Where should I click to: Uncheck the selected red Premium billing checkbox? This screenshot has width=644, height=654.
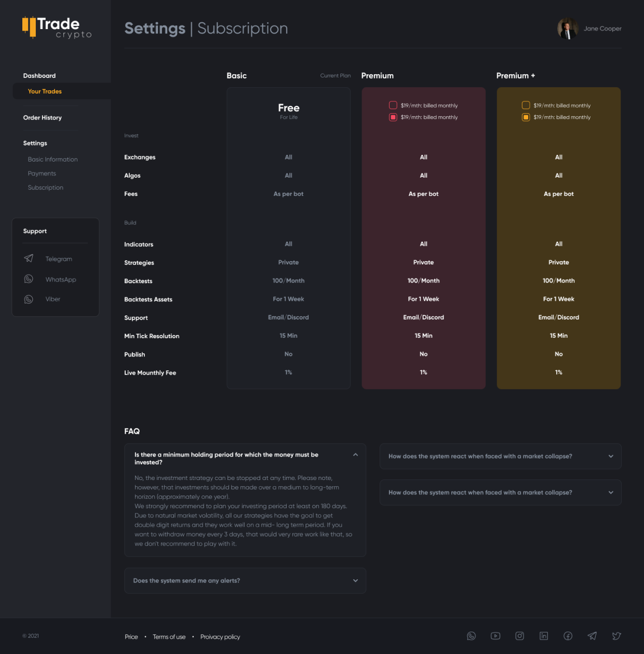pyautogui.click(x=393, y=117)
